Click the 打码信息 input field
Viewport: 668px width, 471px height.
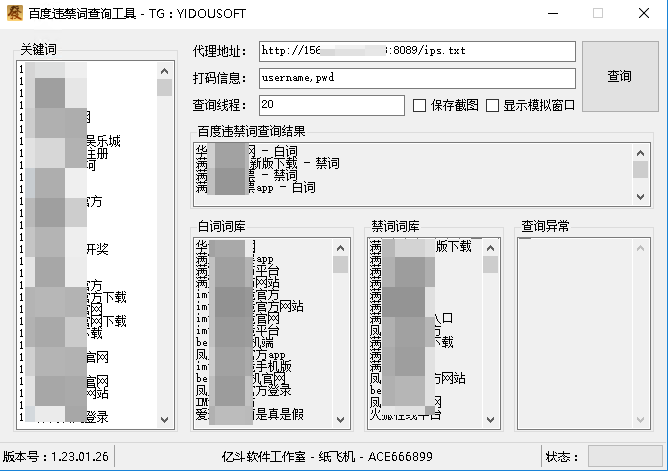click(x=417, y=78)
